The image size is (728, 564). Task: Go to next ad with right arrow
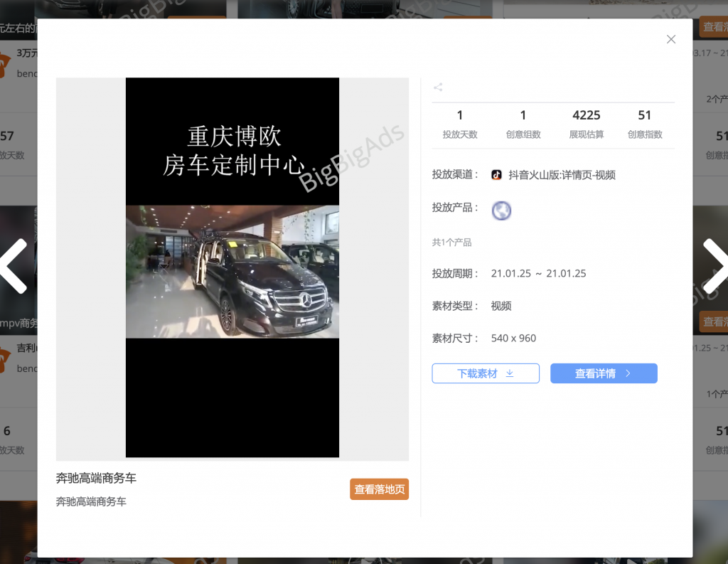(x=715, y=266)
